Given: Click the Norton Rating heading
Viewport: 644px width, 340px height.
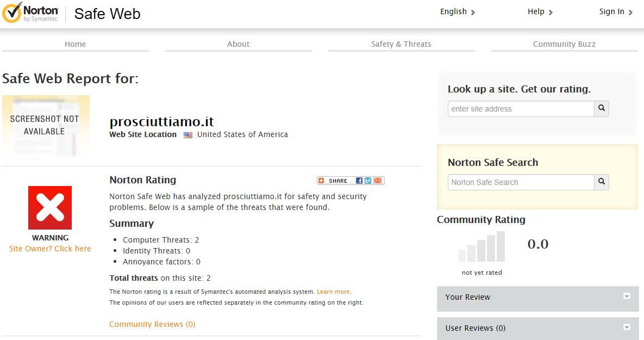Looking at the screenshot, I should coord(142,180).
